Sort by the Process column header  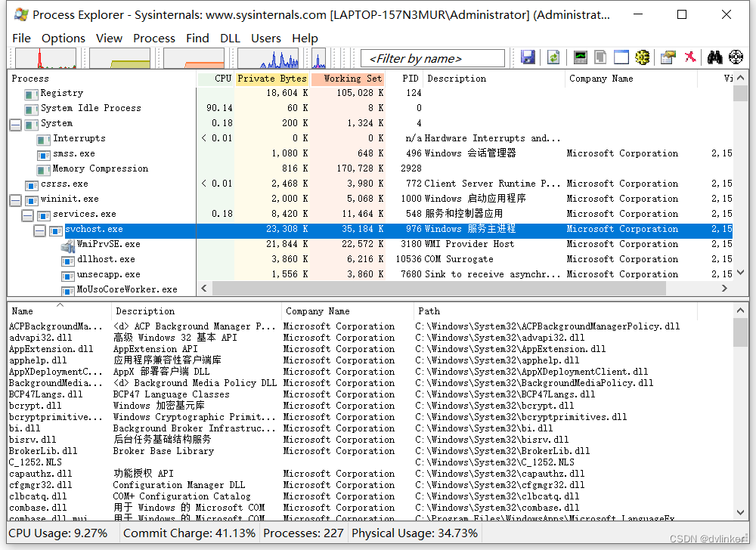pyautogui.click(x=102, y=79)
